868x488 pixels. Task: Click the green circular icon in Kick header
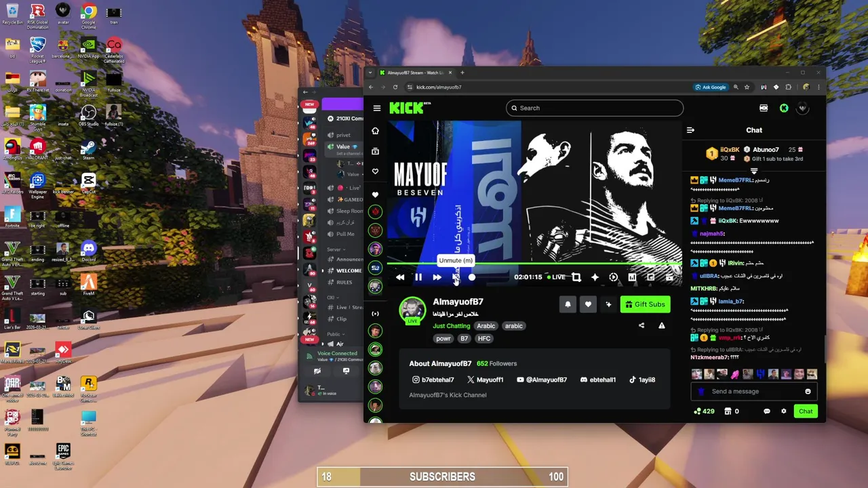tap(784, 108)
